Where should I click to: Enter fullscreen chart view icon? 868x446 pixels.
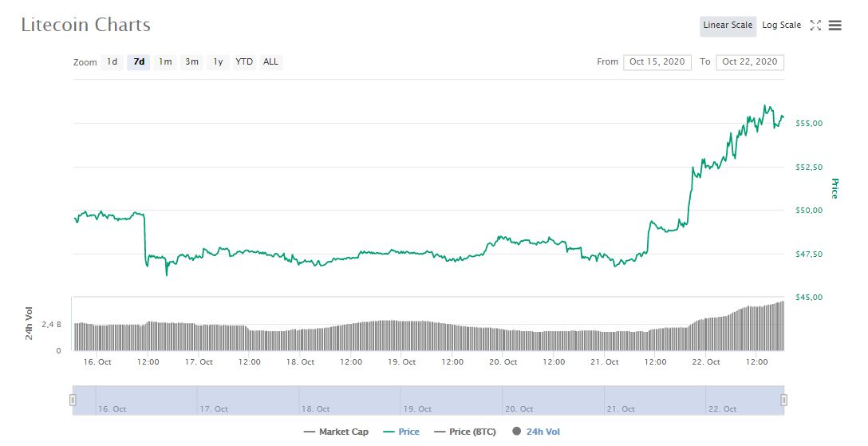[x=815, y=26]
